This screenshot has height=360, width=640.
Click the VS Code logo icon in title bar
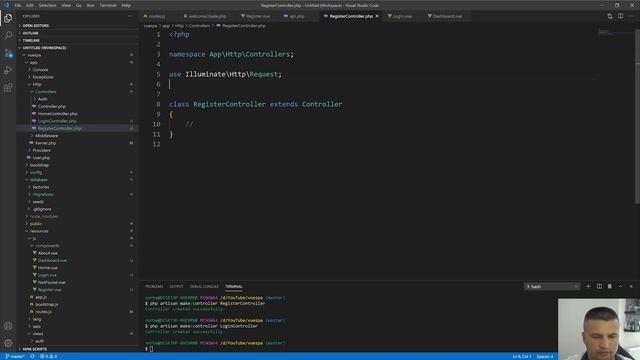(6, 5)
